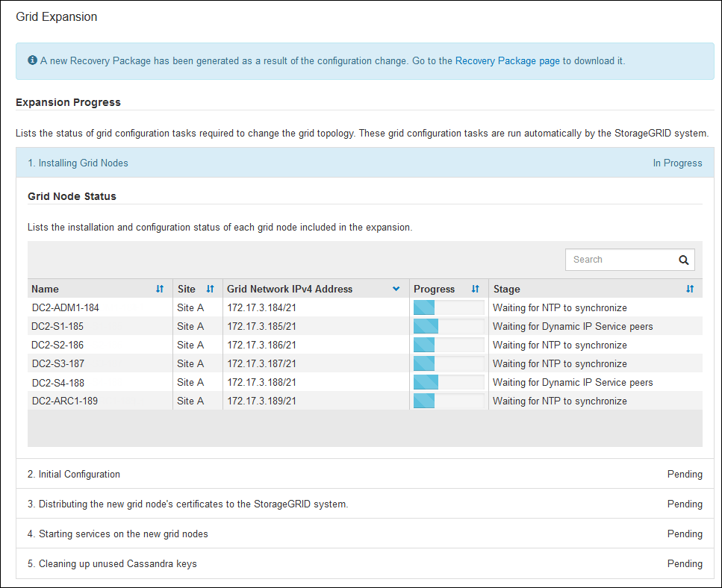The width and height of the screenshot is (722, 588).
Task: Sort by Stage column arrows
Action: (x=690, y=289)
